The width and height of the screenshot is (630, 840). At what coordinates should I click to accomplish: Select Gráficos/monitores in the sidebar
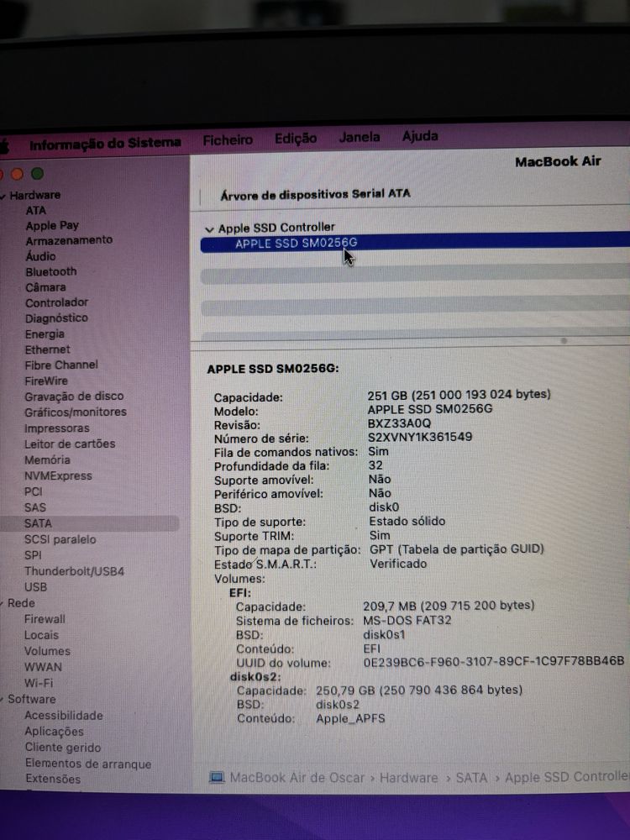(76, 412)
